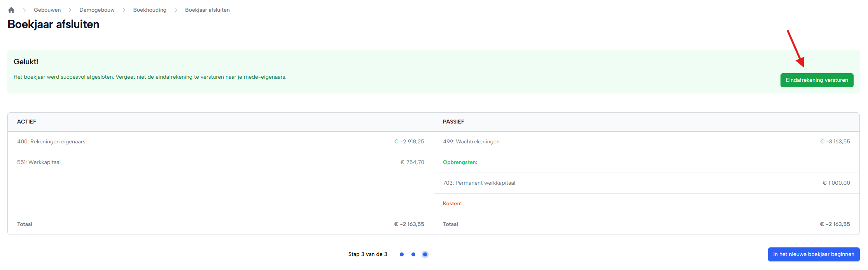Viewport: 868px width, 270px height.
Task: Select Boekjaar afsluiten breadcrumb item
Action: pyautogui.click(x=207, y=10)
